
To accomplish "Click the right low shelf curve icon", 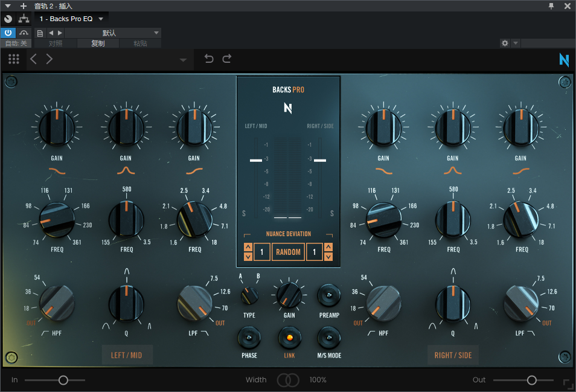I will click(x=384, y=171).
